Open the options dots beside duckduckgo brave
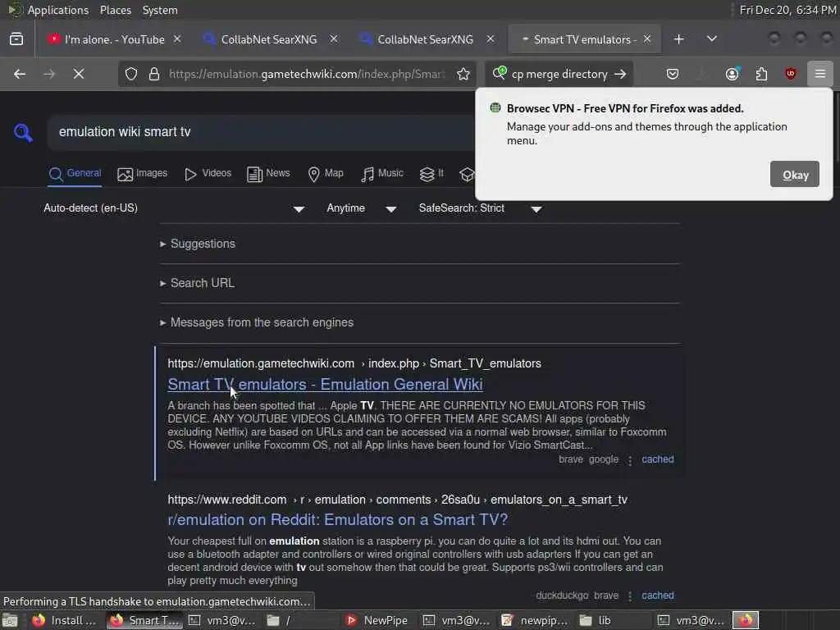Screen dimensions: 840x630 630,596
